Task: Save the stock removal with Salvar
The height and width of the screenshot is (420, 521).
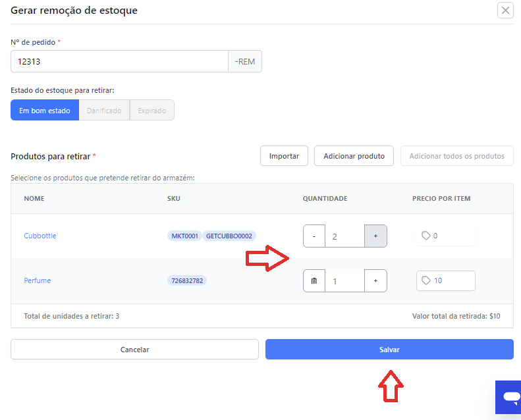Action: 389,350
